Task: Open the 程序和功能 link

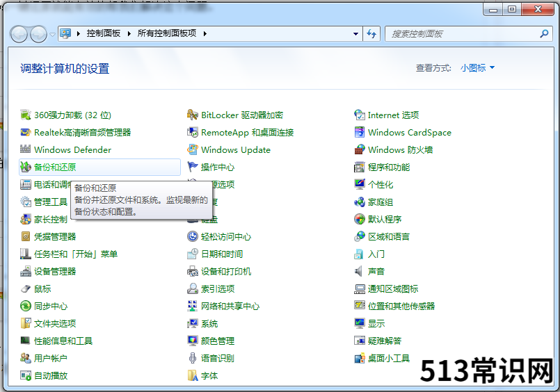Action: (389, 167)
